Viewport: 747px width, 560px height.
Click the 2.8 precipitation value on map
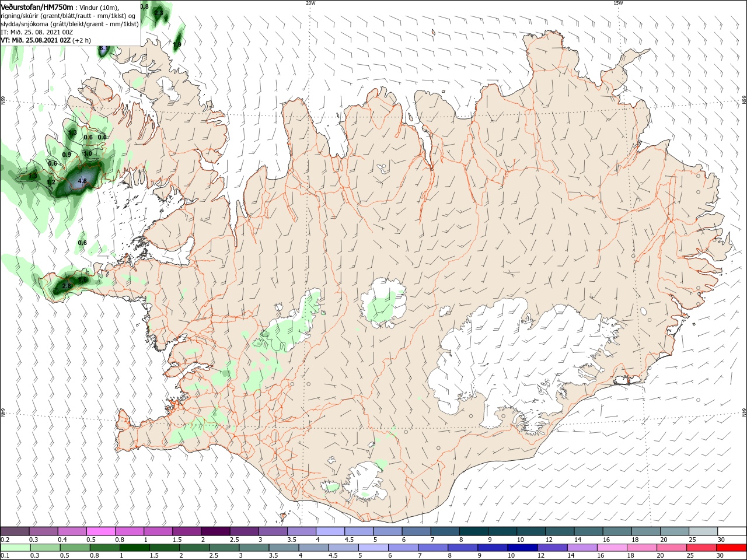click(67, 286)
